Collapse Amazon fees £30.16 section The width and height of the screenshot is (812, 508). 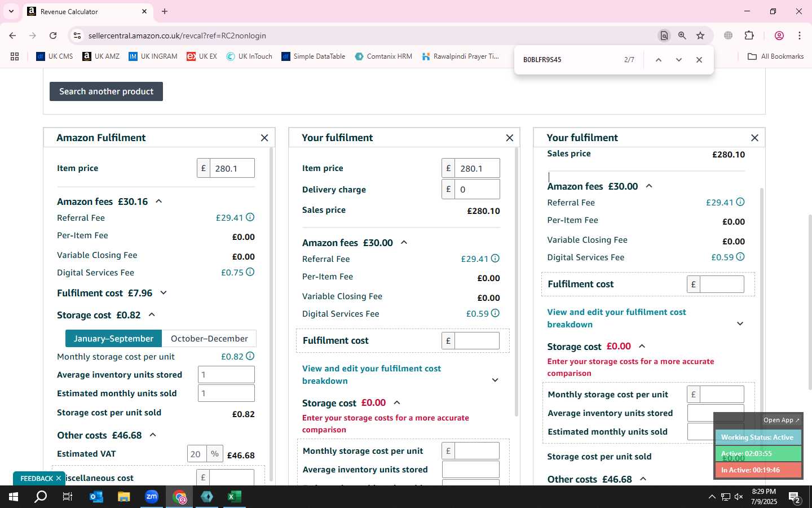[159, 202]
